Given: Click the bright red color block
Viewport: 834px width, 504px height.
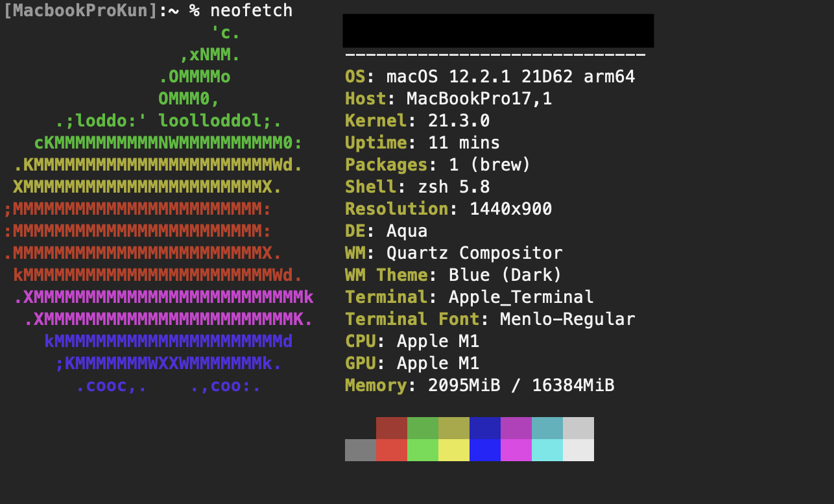Looking at the screenshot, I should tap(392, 450).
